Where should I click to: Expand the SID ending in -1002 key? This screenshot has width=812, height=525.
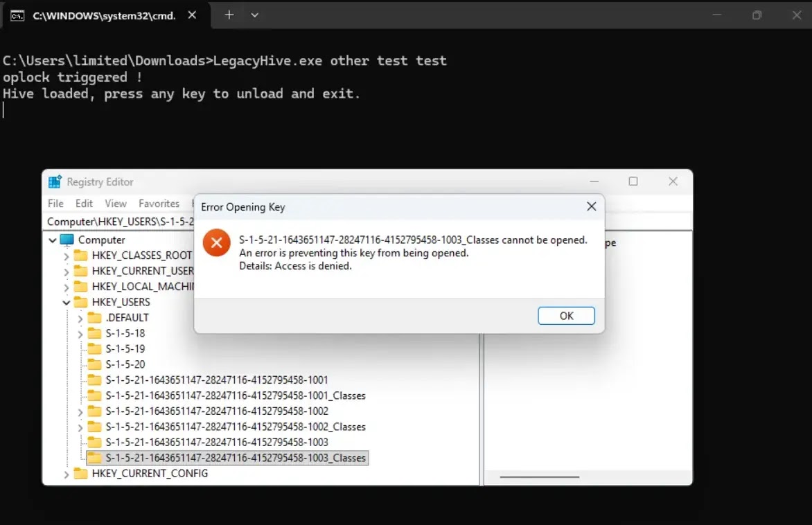click(x=80, y=412)
